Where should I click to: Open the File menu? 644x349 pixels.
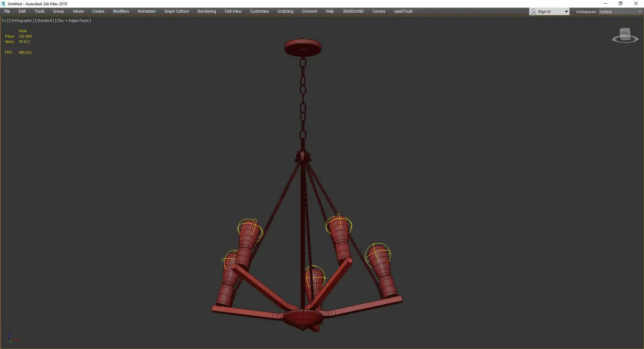click(x=7, y=11)
